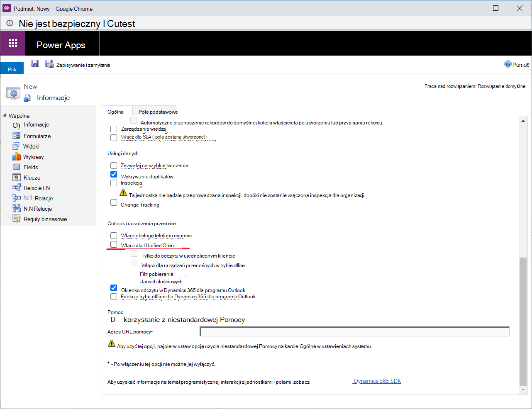Open the Plik menu

(x=12, y=69)
